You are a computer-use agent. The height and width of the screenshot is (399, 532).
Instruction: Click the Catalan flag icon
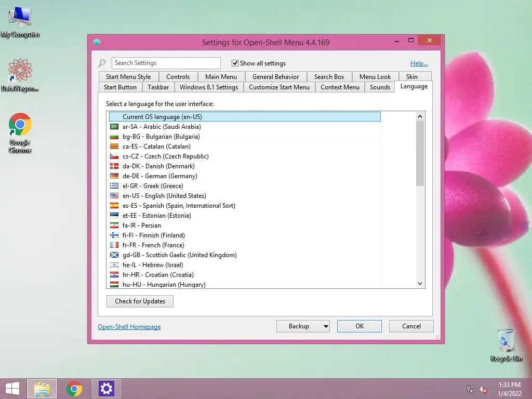[114, 146]
